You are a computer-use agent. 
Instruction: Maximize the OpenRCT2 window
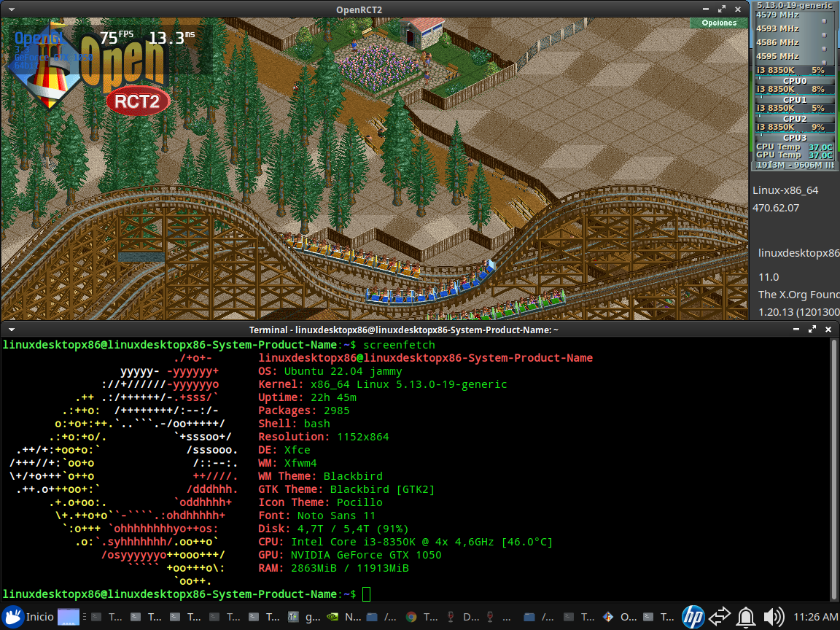coord(722,9)
